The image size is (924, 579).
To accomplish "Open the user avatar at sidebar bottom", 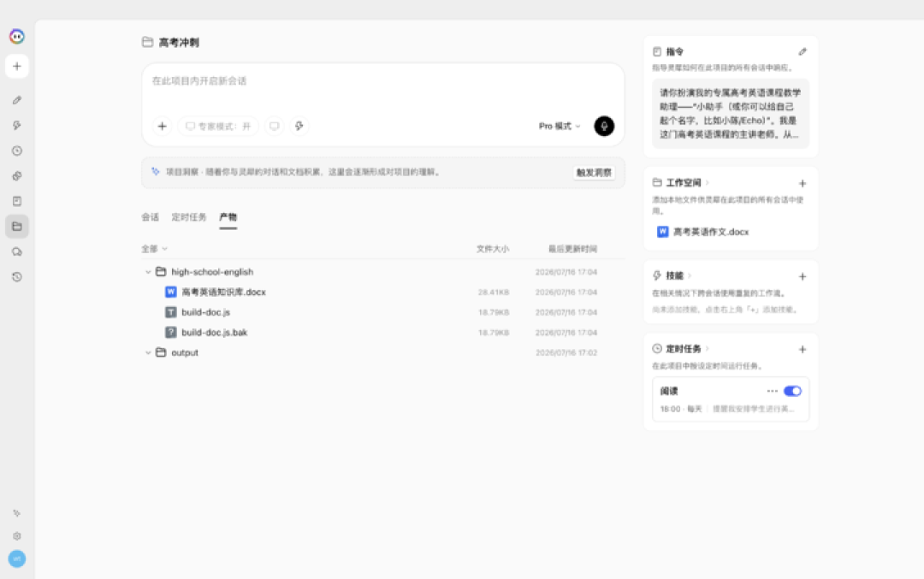I will click(x=16, y=558).
